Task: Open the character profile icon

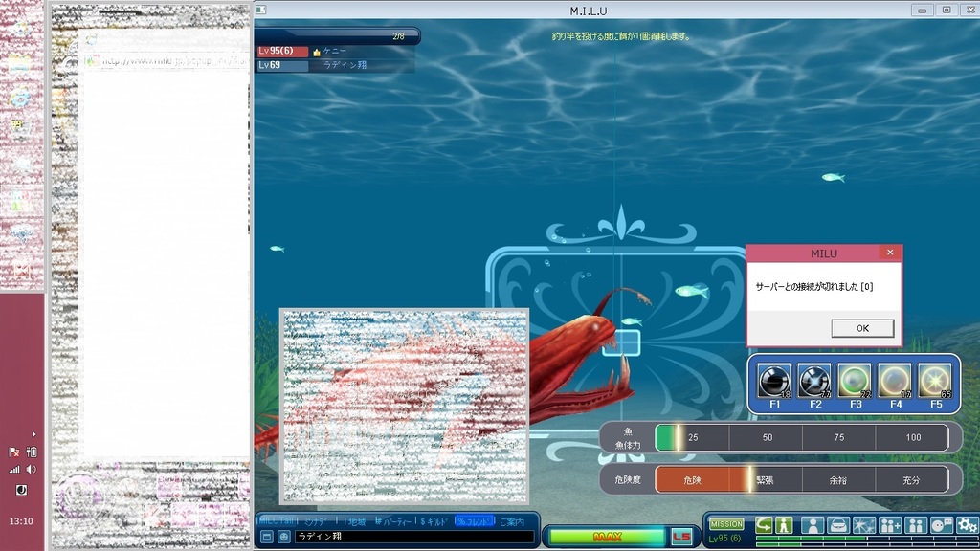Action: tap(812, 525)
